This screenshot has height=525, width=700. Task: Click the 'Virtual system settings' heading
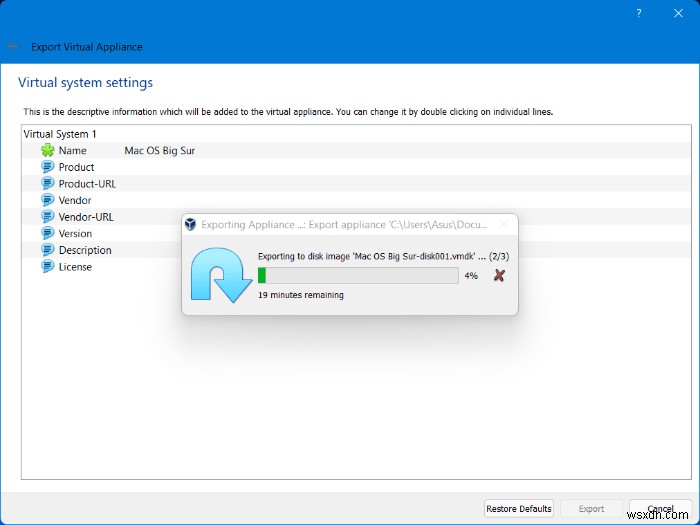click(x=85, y=83)
